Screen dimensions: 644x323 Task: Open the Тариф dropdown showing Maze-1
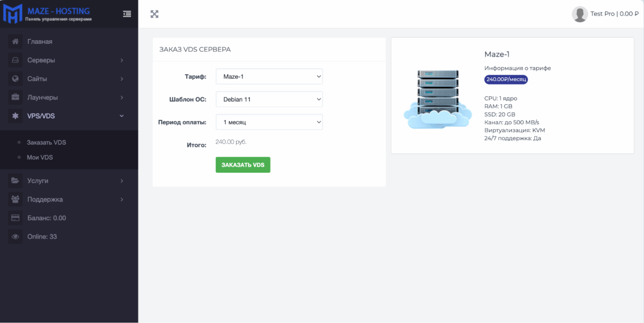269,76
